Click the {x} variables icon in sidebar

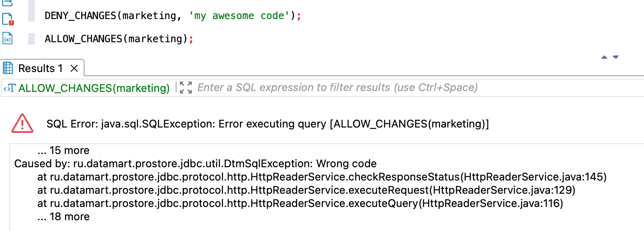click(7, 39)
